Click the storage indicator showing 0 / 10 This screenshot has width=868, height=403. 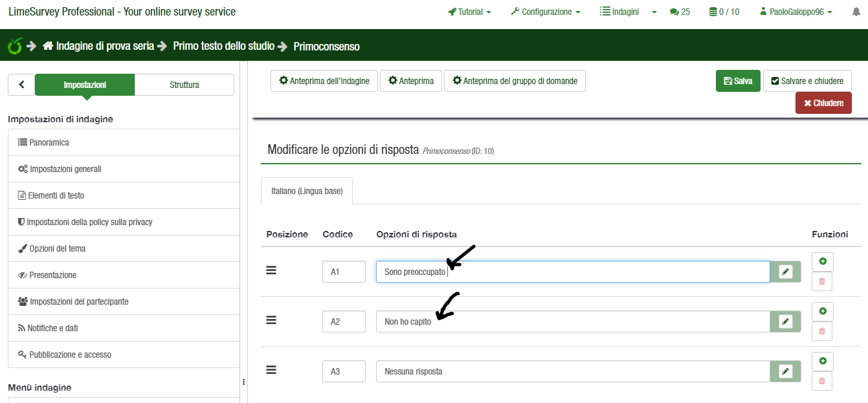coord(724,12)
